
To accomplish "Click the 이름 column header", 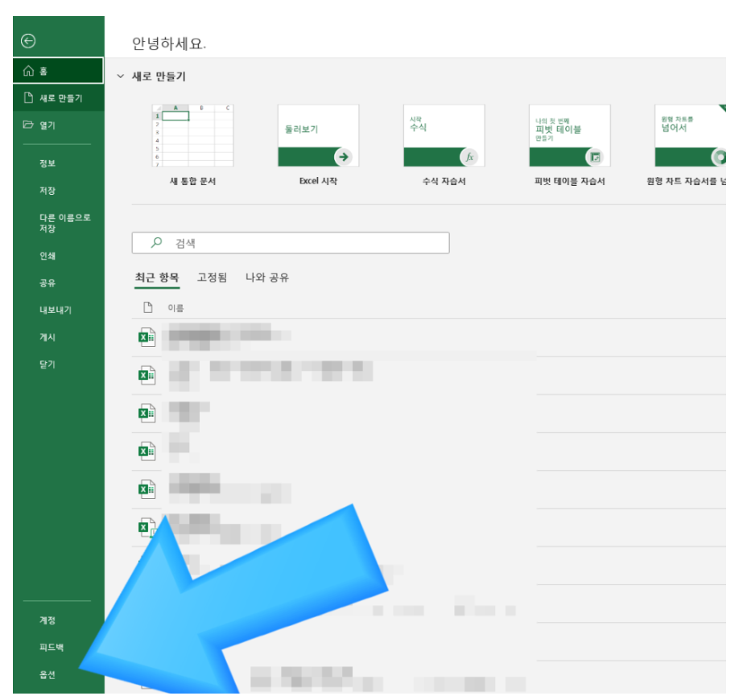I will pyautogui.click(x=175, y=308).
